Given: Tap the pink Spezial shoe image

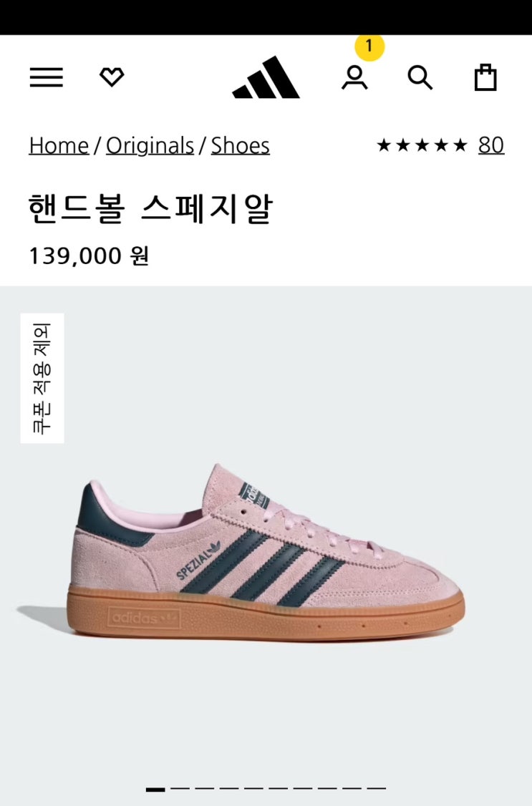Looking at the screenshot, I should (x=266, y=551).
